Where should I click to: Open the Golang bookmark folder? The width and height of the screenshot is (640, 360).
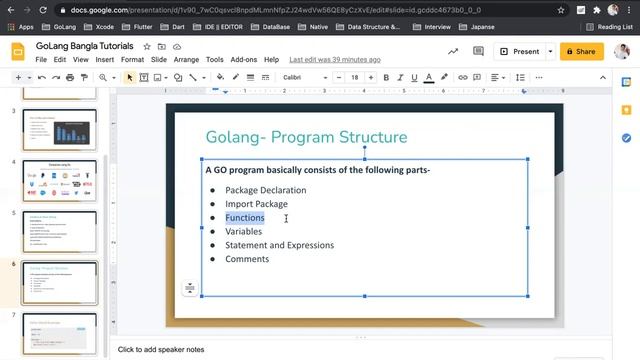pyautogui.click(x=59, y=27)
